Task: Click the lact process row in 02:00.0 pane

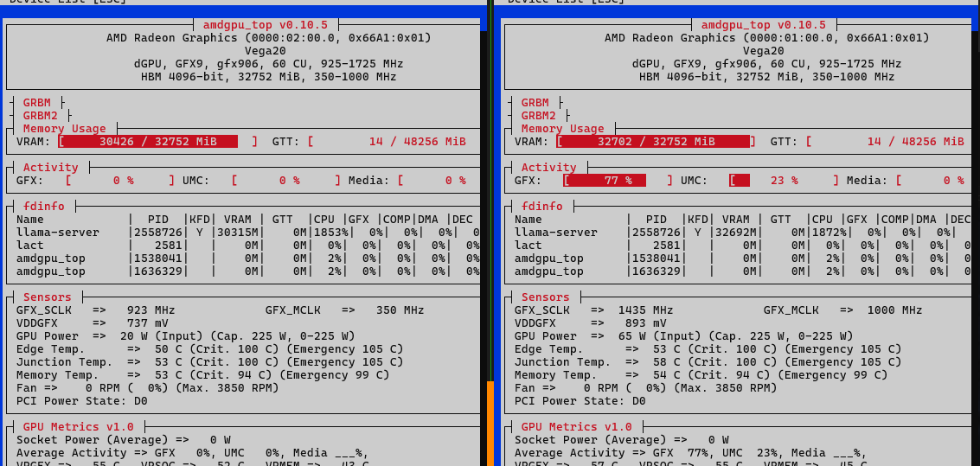Action: click(247, 246)
